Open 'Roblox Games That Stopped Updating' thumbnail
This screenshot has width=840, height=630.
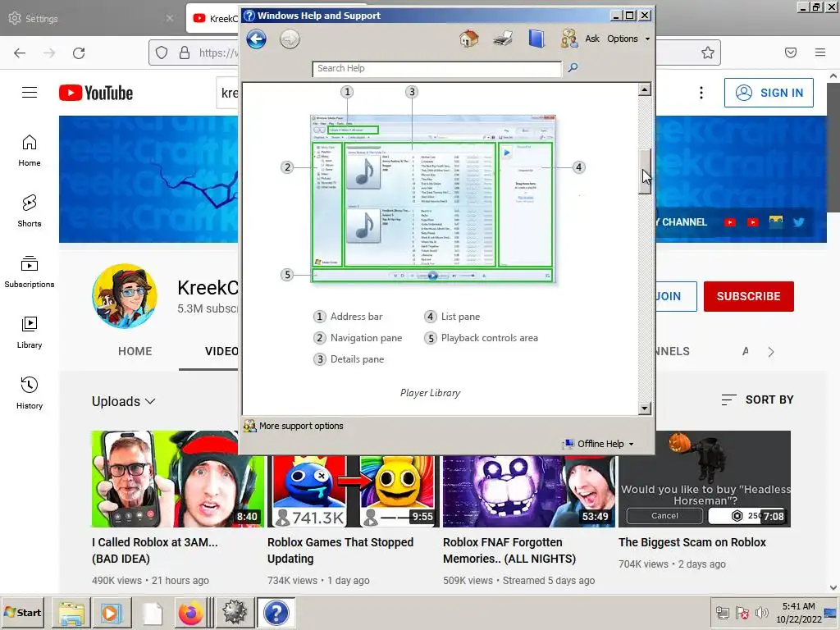pyautogui.click(x=354, y=491)
